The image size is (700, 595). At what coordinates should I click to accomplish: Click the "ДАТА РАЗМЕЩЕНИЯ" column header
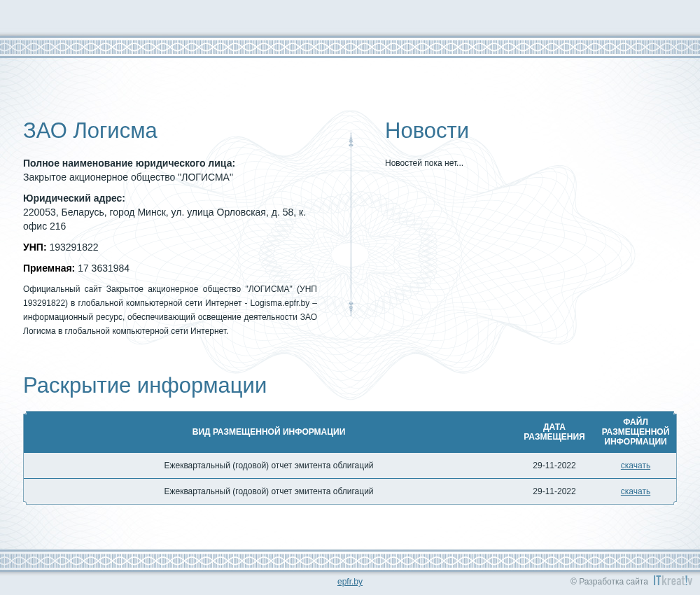coord(554,432)
